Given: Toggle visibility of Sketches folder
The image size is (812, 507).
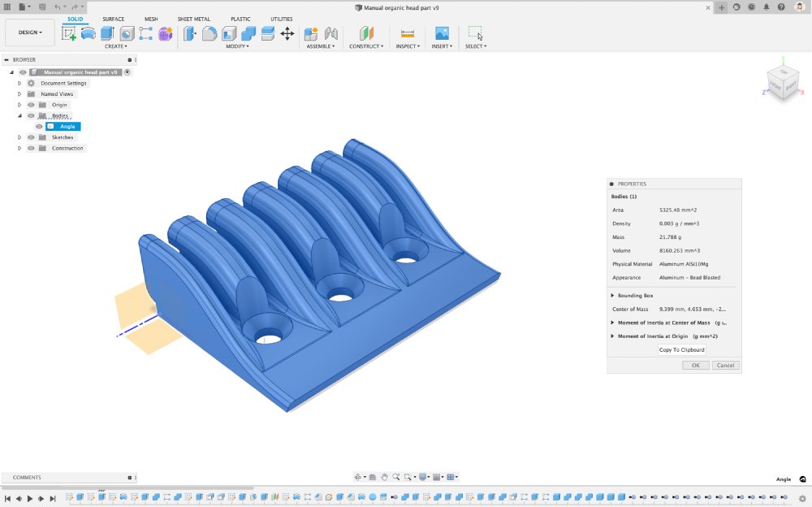Looking at the screenshot, I should [x=31, y=137].
